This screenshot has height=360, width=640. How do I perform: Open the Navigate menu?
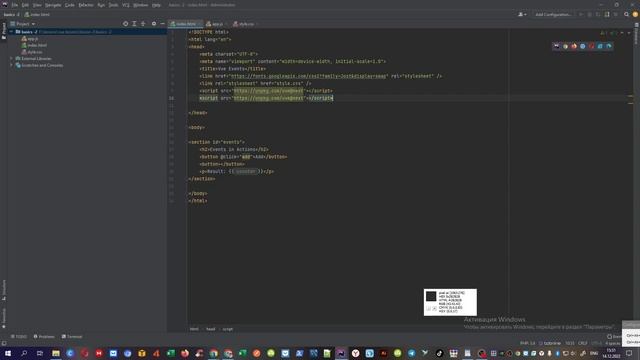[53, 5]
